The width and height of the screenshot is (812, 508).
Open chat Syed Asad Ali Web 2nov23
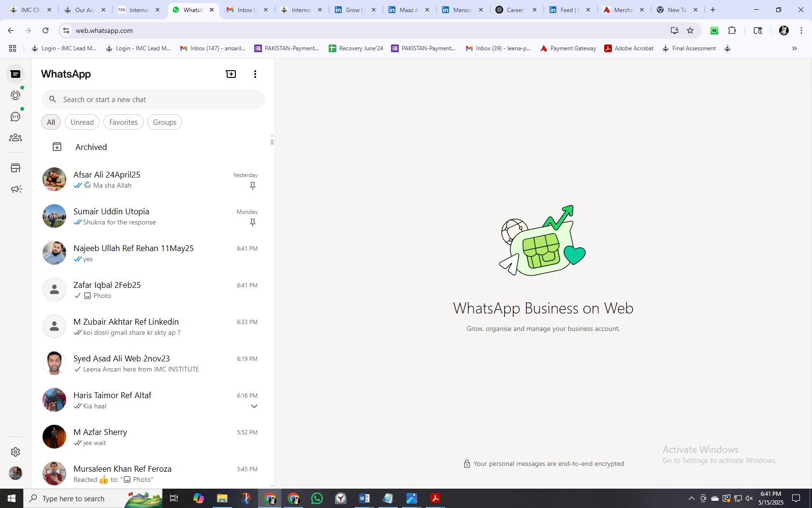(x=151, y=363)
